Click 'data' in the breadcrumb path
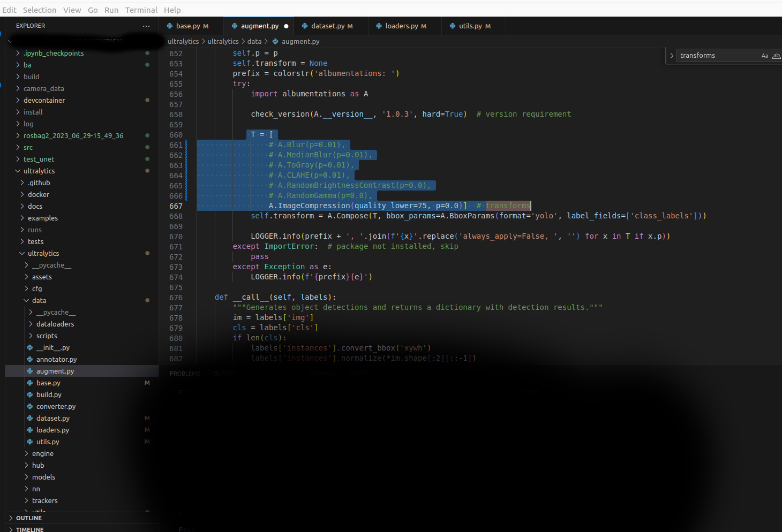Image resolution: width=782 pixels, height=532 pixels. click(x=254, y=41)
